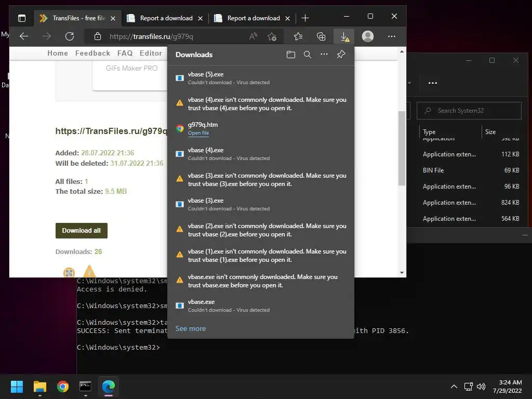This screenshot has width=532, height=399.
Task: Select vbase (3).exe isn't commonly downloaded warning
Action: (x=261, y=179)
